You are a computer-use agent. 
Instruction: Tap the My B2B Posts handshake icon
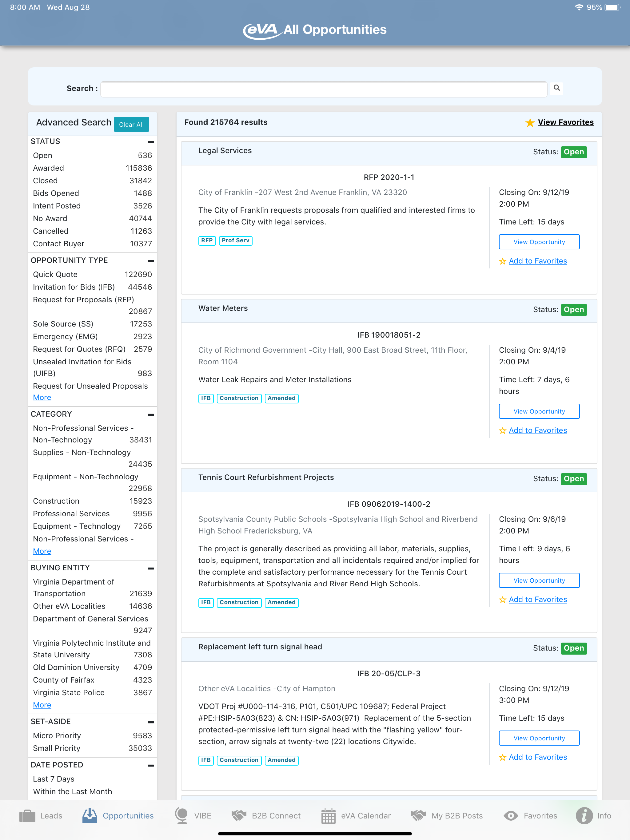[419, 816]
